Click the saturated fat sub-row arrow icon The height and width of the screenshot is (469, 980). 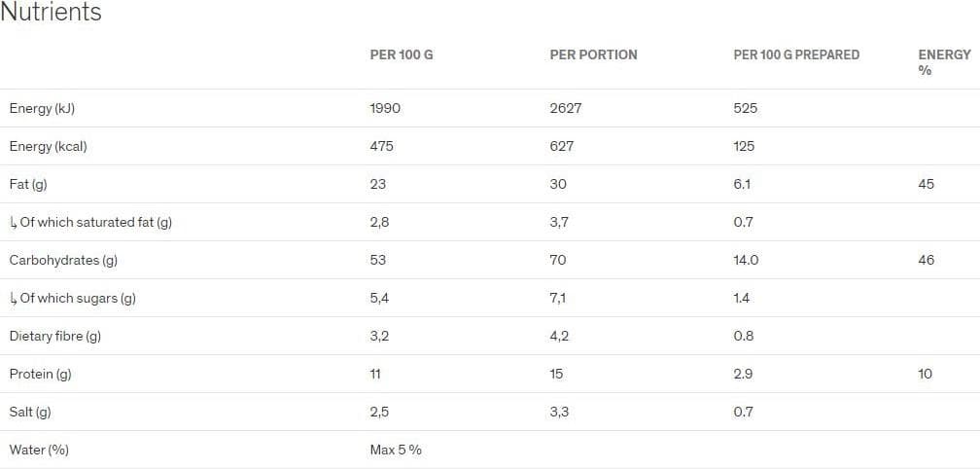[x=14, y=223]
